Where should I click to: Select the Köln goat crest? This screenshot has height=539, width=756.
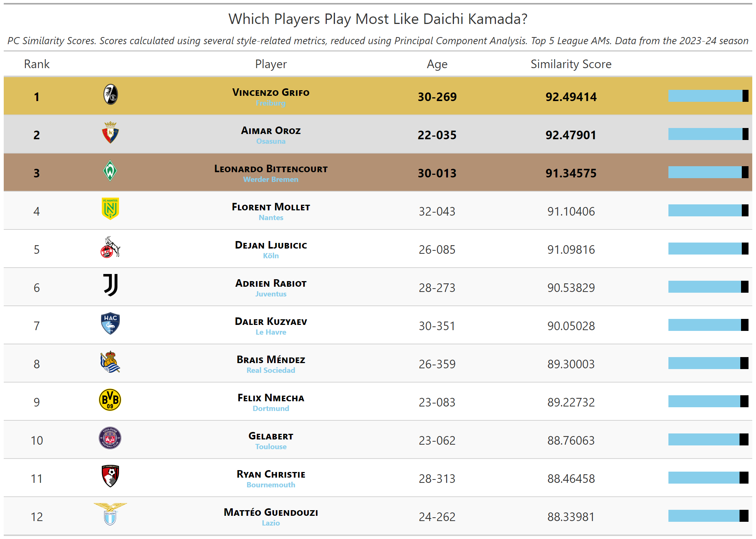point(110,247)
